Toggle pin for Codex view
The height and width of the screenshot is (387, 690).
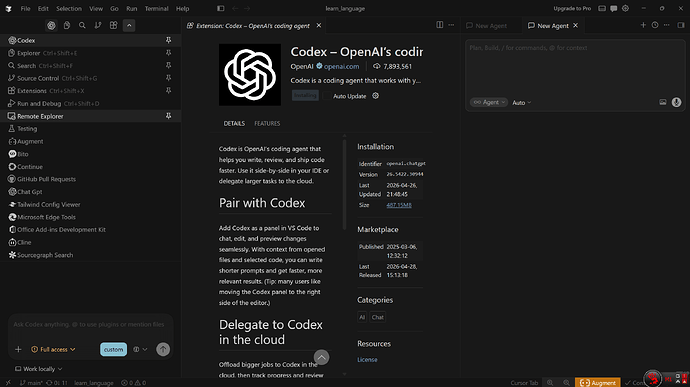168,40
